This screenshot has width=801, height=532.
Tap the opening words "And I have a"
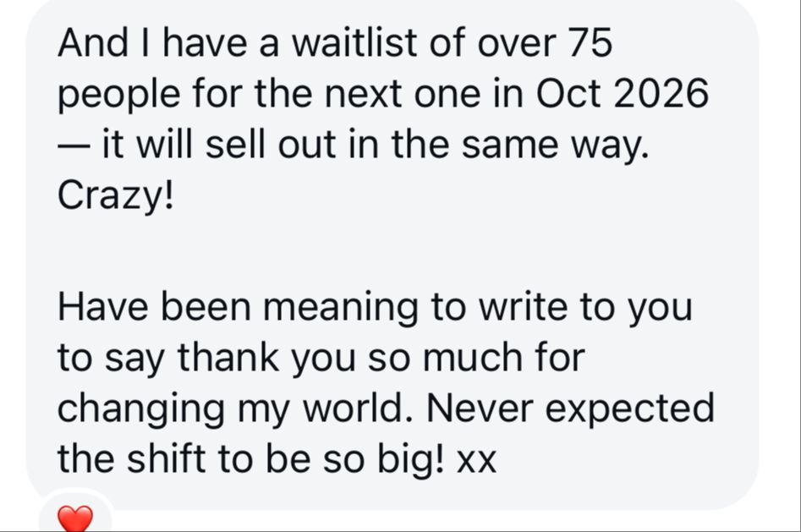tap(168, 42)
